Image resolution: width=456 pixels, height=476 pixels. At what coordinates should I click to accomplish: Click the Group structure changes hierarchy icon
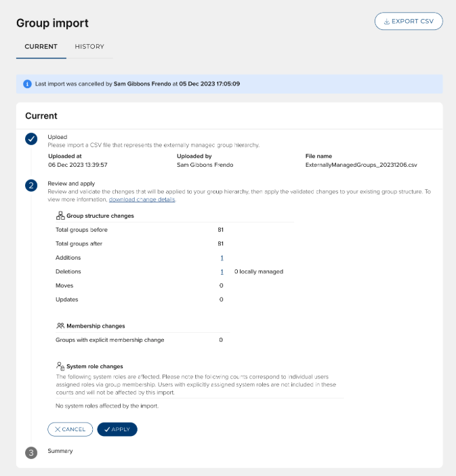[x=60, y=216]
